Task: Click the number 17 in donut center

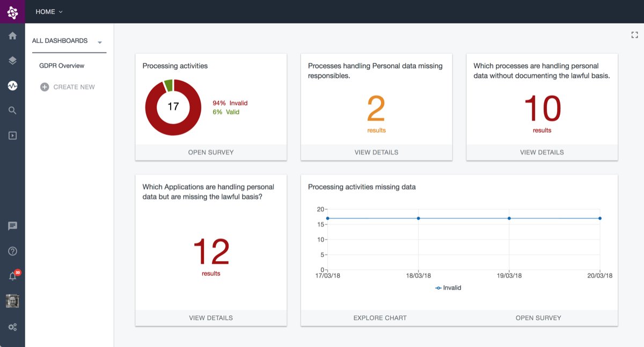Action: point(173,107)
